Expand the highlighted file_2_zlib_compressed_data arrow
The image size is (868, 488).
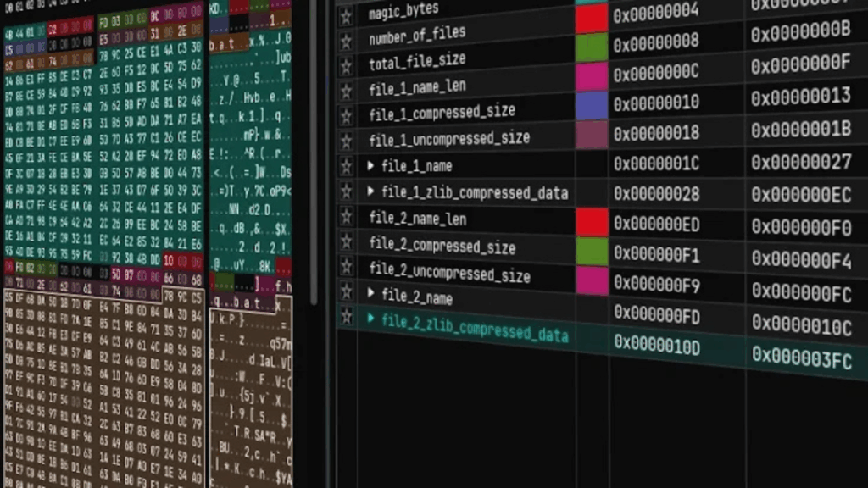[x=371, y=319]
